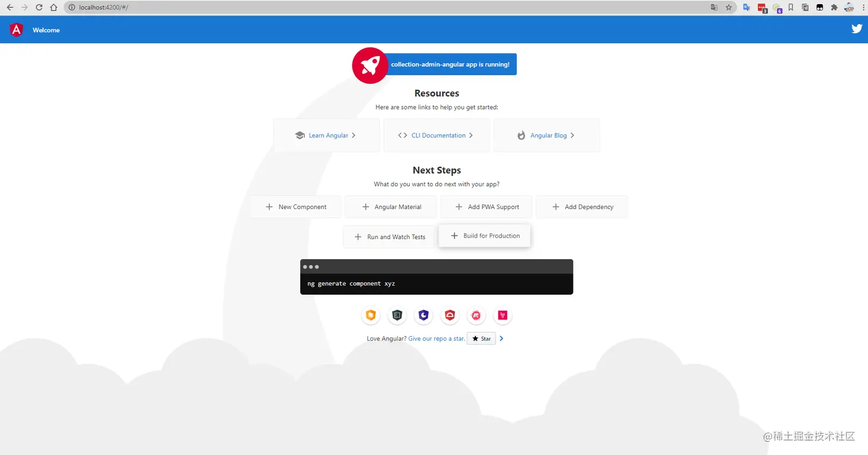Open the red extension with badge 3

762,8
